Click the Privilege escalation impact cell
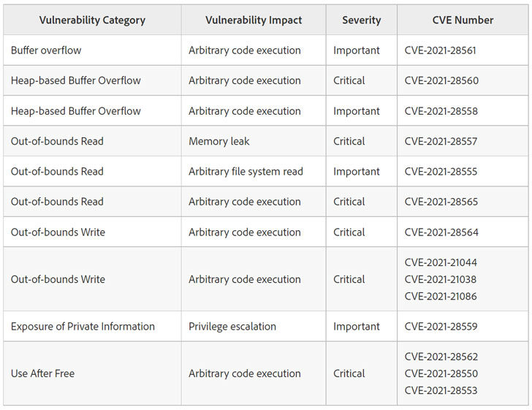Viewport: 532px width, 410px height. click(x=232, y=327)
